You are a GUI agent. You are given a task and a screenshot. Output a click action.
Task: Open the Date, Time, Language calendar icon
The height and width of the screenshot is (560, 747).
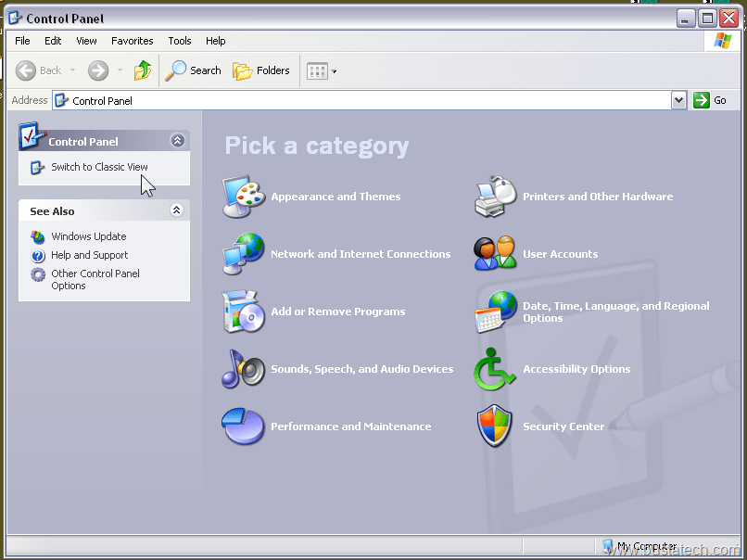496,312
